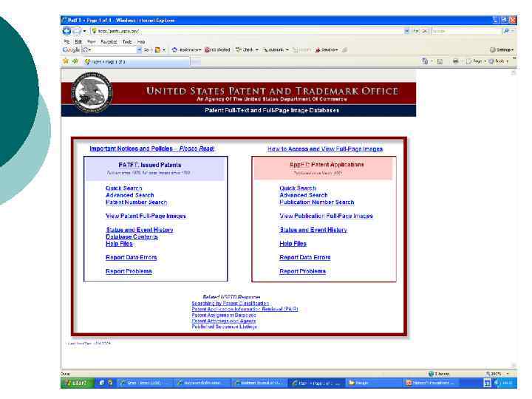Viewport: 532px width, 399px height.
Task: Click the Windows Start button
Action: pos(78,383)
